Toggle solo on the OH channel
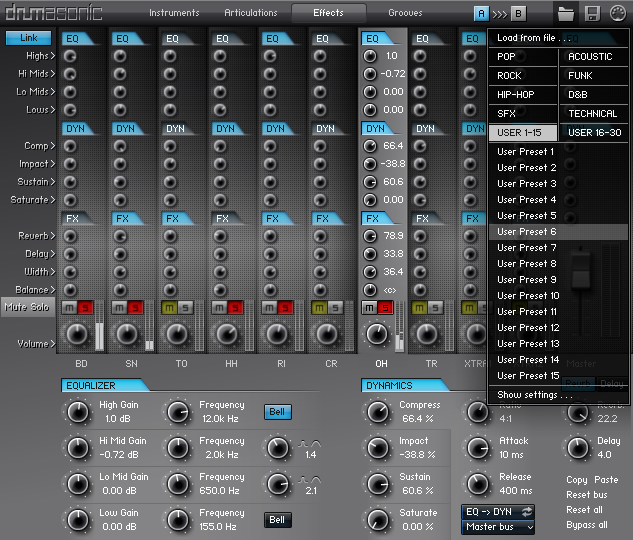The width and height of the screenshot is (633, 540). tap(385, 308)
